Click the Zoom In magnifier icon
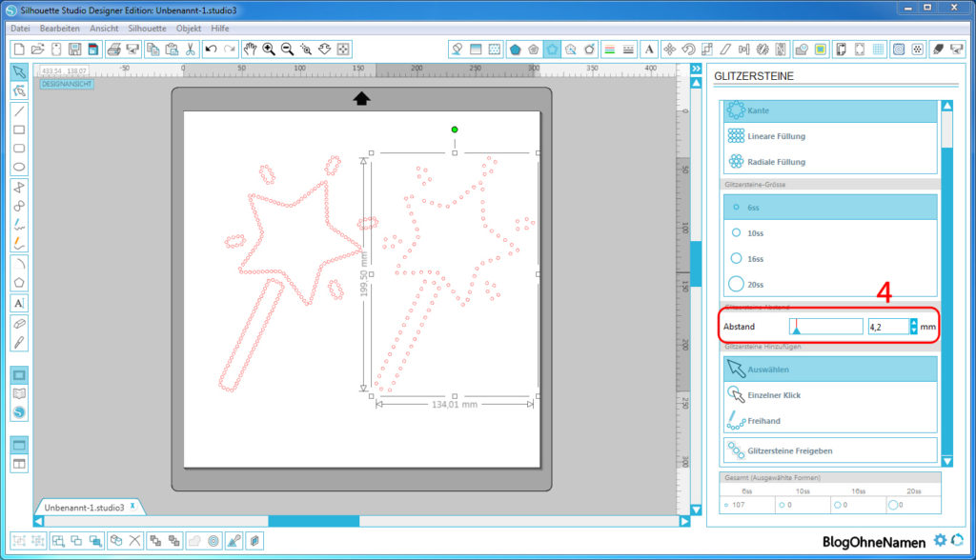Image resolution: width=976 pixels, height=560 pixels. point(269,49)
